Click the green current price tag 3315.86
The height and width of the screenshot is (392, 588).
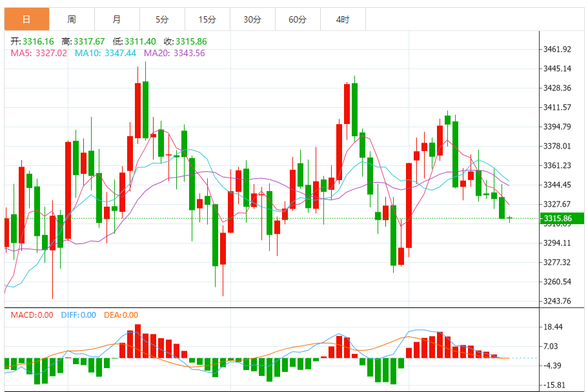(x=562, y=218)
